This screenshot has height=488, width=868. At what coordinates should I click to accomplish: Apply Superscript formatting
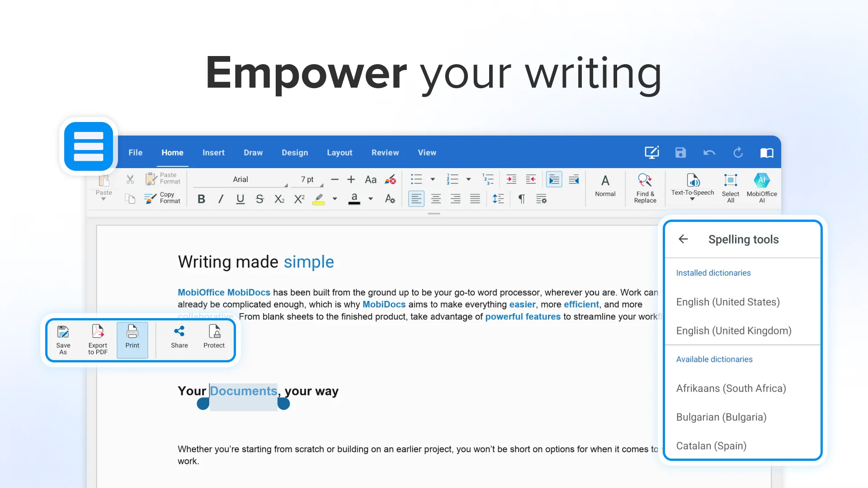(299, 199)
